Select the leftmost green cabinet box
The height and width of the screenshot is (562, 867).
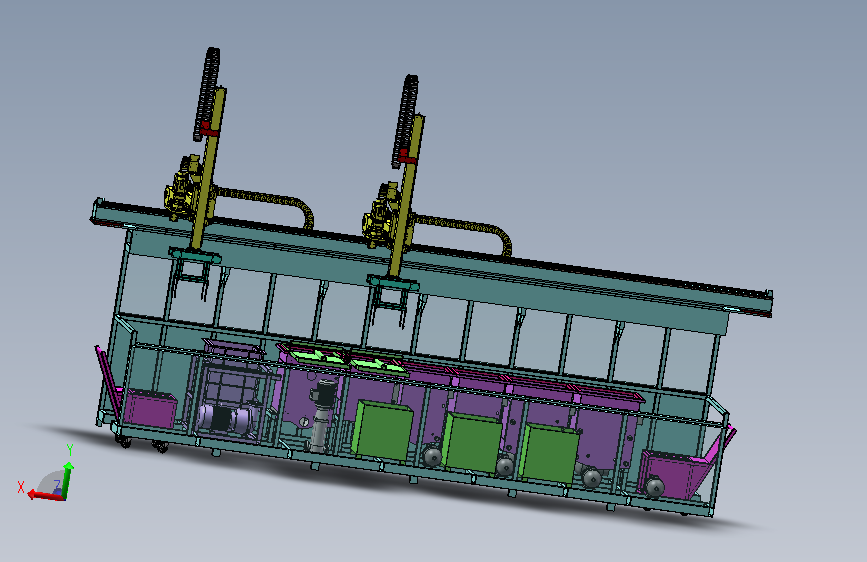click(x=382, y=430)
